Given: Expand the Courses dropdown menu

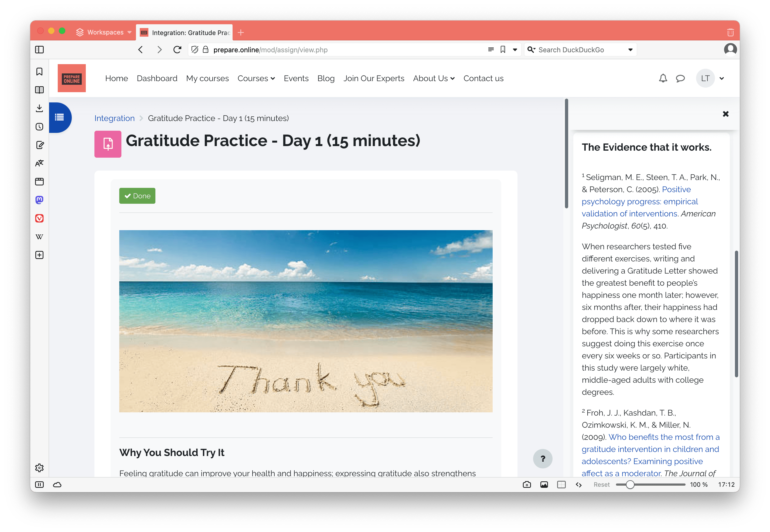Looking at the screenshot, I should (256, 78).
